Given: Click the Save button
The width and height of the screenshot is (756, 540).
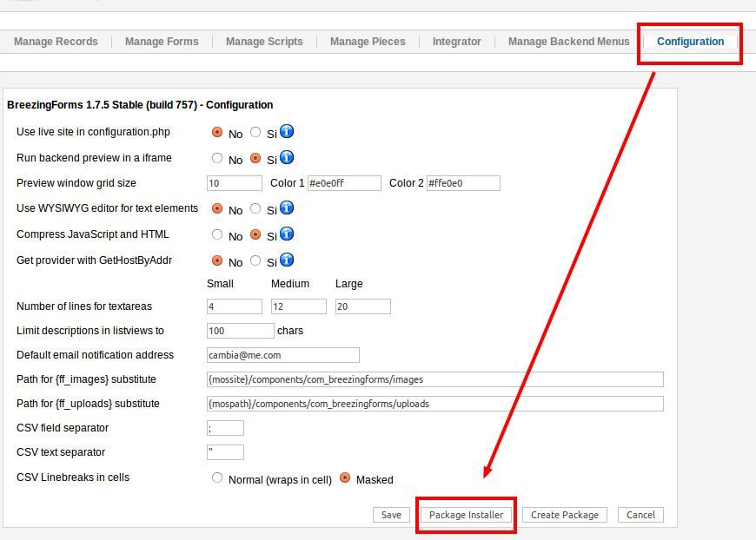Looking at the screenshot, I should click(x=391, y=515).
